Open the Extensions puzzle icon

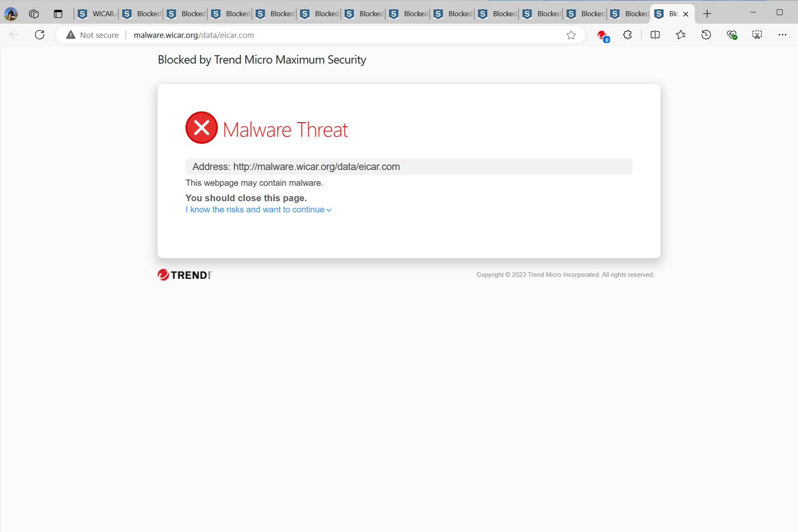pos(628,35)
